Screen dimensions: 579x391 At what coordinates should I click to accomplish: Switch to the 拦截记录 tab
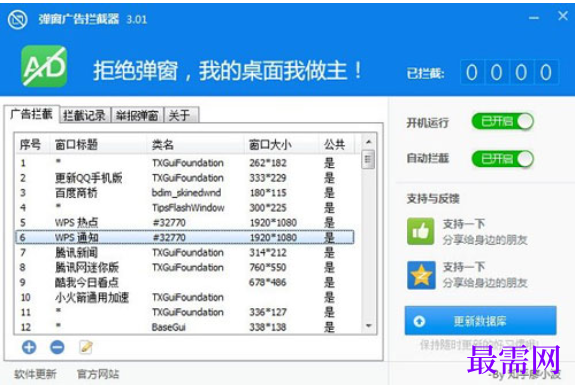click(84, 116)
